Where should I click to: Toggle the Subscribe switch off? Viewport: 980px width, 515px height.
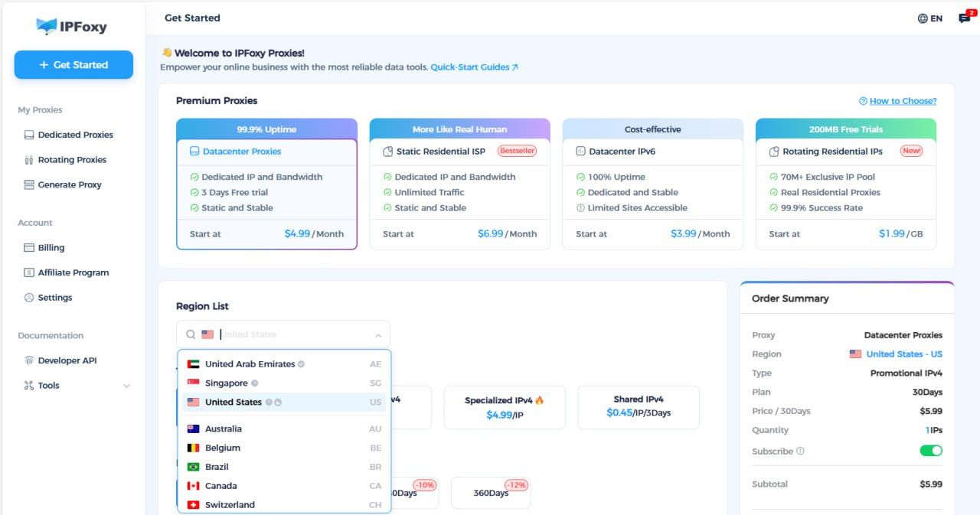[930, 451]
